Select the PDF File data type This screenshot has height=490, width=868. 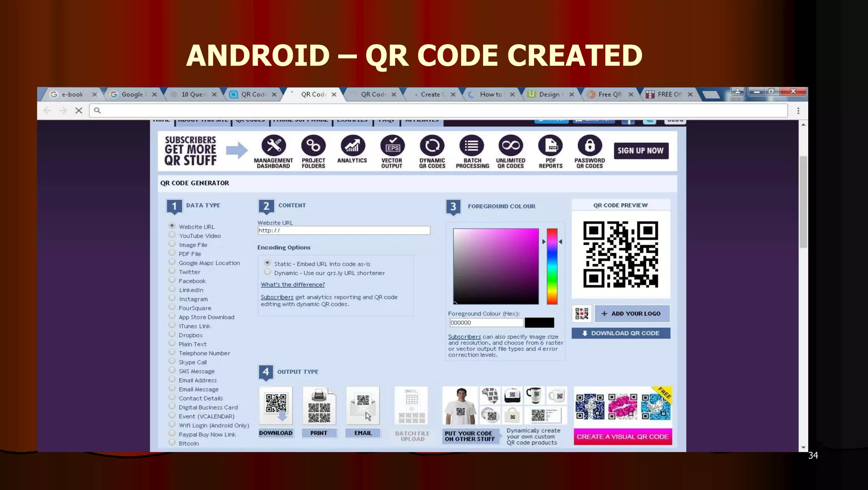click(172, 253)
